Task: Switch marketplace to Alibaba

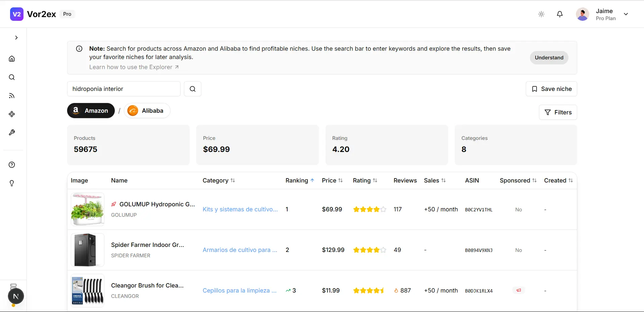Action: (147, 111)
